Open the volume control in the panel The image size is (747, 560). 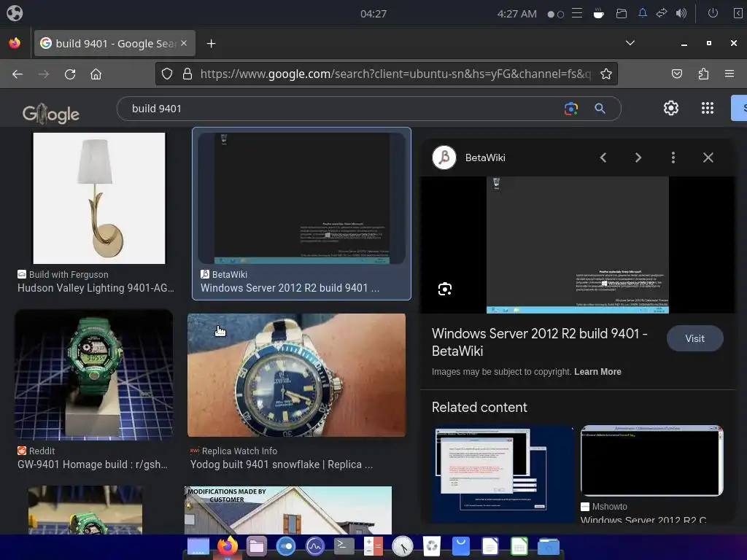tap(681, 13)
